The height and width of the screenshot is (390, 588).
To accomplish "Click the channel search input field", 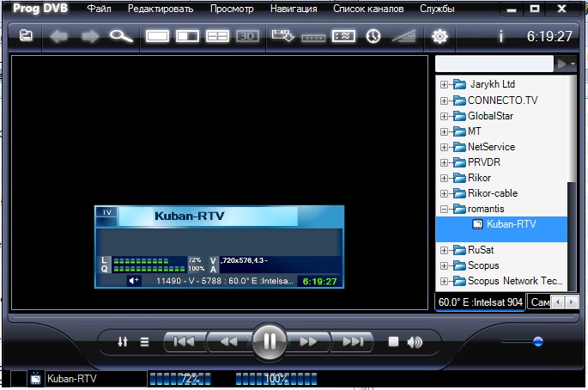I will coord(494,64).
